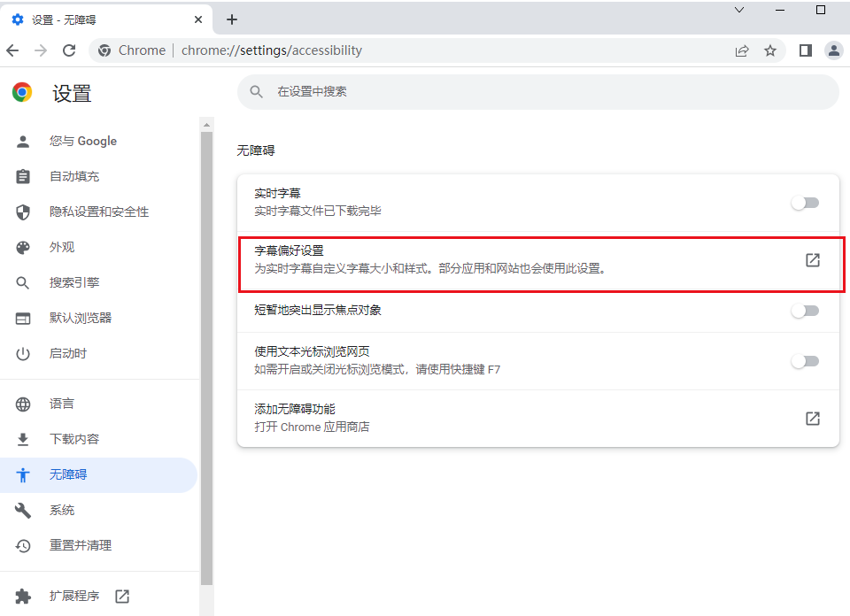This screenshot has width=850, height=616.
Task: Click the sidebar scrollbar up arrow
Action: pos(206,125)
